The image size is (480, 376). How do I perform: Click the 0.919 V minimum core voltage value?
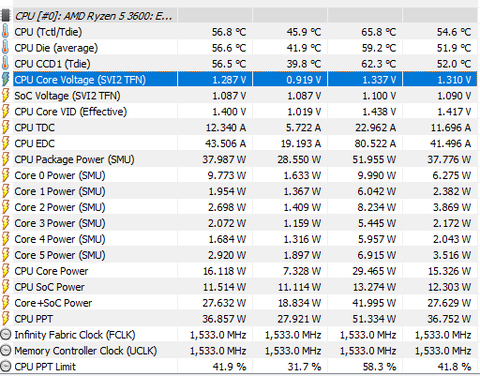pyautogui.click(x=304, y=80)
